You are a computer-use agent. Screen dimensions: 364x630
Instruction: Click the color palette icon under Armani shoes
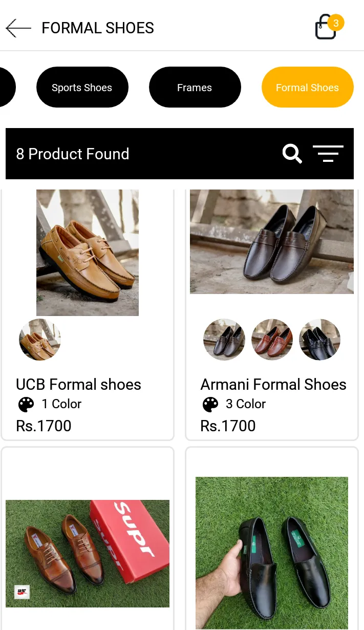pyautogui.click(x=210, y=404)
